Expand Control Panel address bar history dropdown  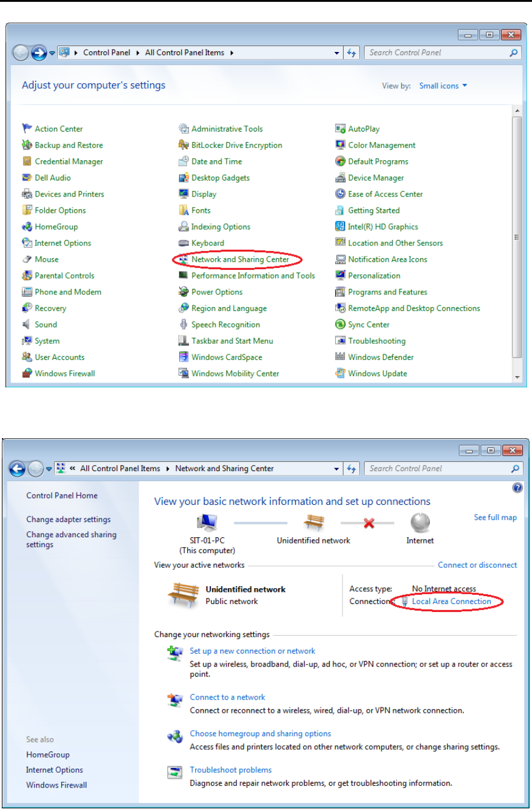coord(337,53)
